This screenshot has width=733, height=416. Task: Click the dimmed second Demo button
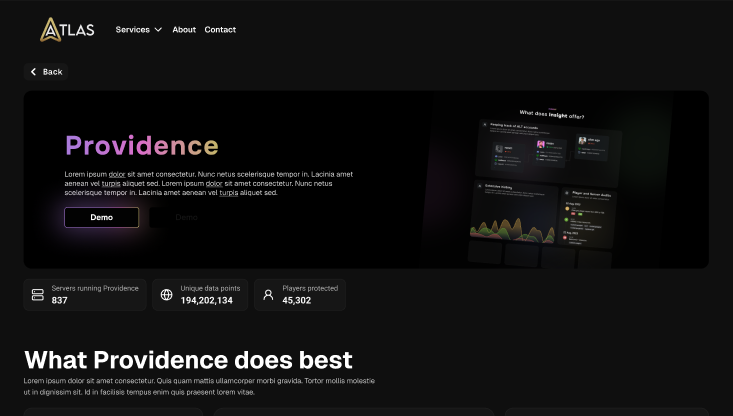186,217
